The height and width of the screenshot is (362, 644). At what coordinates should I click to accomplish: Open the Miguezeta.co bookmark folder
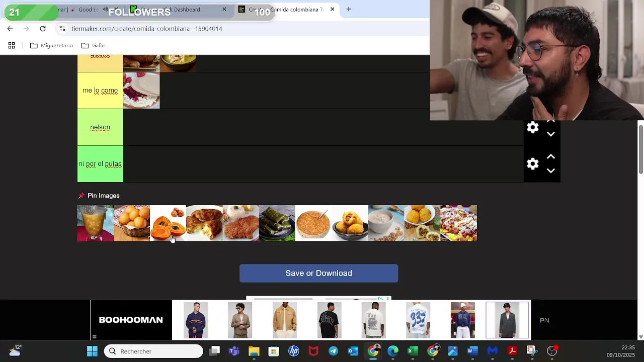point(51,45)
